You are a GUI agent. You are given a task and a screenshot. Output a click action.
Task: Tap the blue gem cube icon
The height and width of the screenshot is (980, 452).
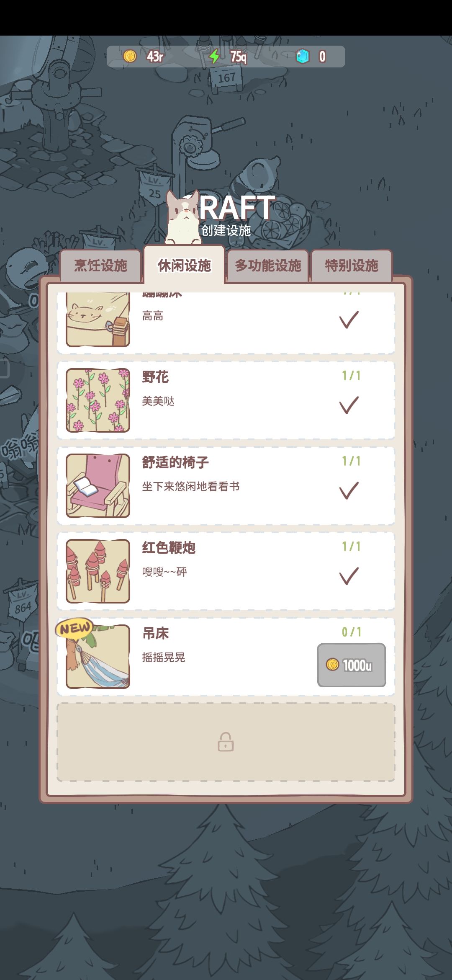[x=302, y=56]
